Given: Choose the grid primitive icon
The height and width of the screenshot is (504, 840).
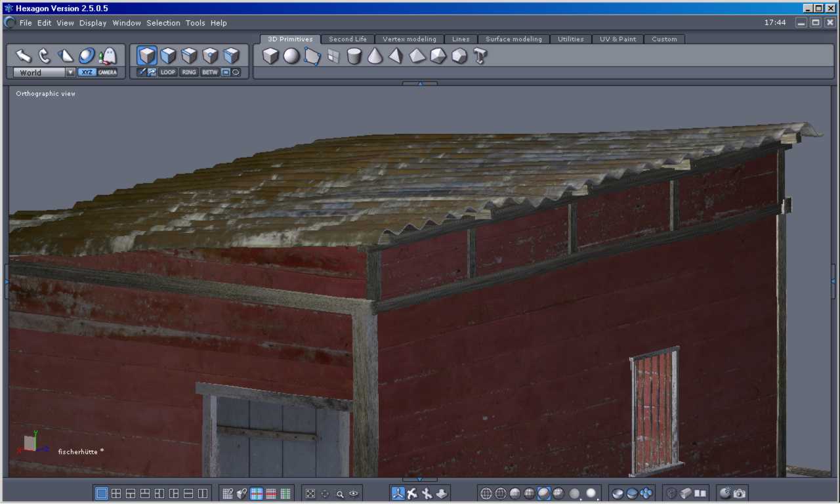Looking at the screenshot, I should point(333,56).
